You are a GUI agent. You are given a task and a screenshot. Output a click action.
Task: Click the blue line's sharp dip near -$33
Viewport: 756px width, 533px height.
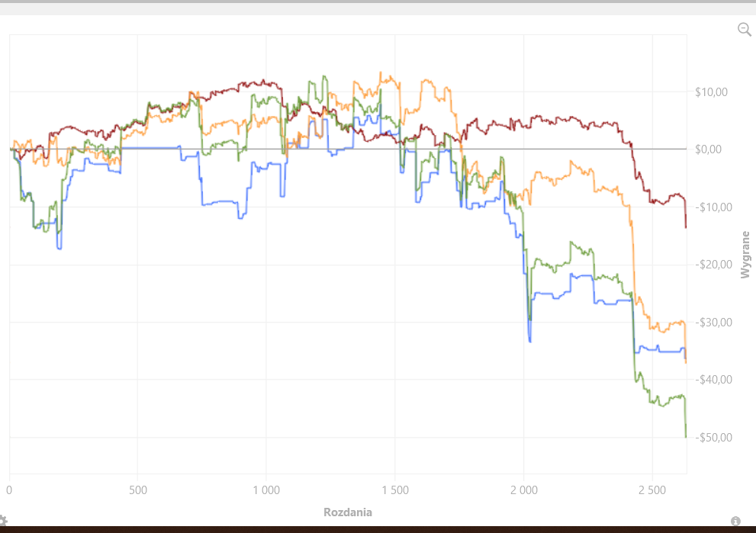point(530,341)
